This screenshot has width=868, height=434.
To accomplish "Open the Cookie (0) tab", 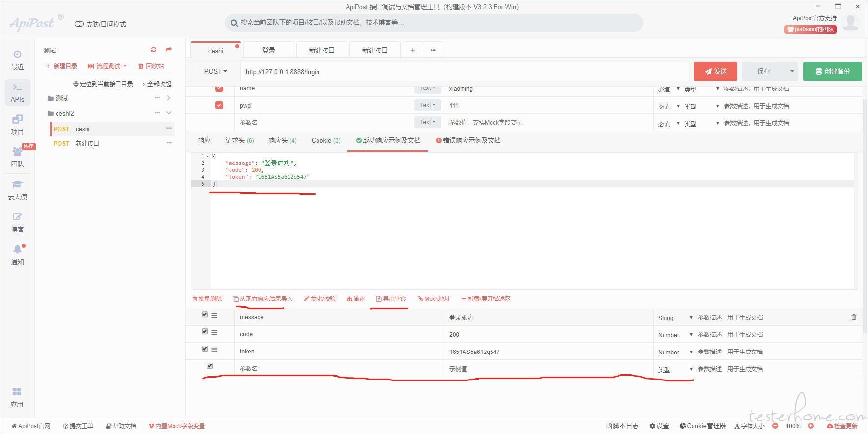I will point(326,140).
